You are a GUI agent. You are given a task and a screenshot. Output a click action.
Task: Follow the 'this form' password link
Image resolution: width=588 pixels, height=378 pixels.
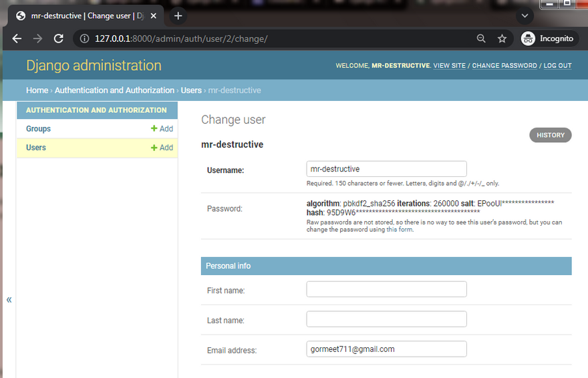coord(400,230)
